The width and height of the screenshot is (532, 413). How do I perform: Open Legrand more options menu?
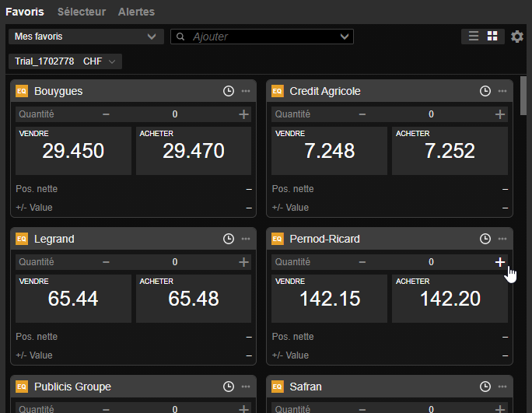click(246, 239)
